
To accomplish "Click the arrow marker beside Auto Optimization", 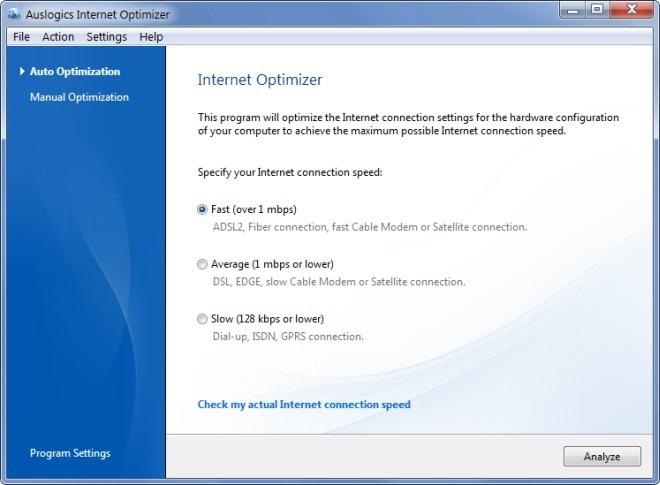I will [x=22, y=72].
